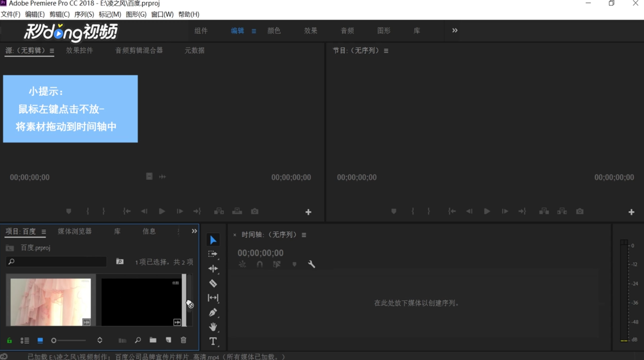The image size is (644, 360).
Task: Select the Pen tool
Action: 213,312
